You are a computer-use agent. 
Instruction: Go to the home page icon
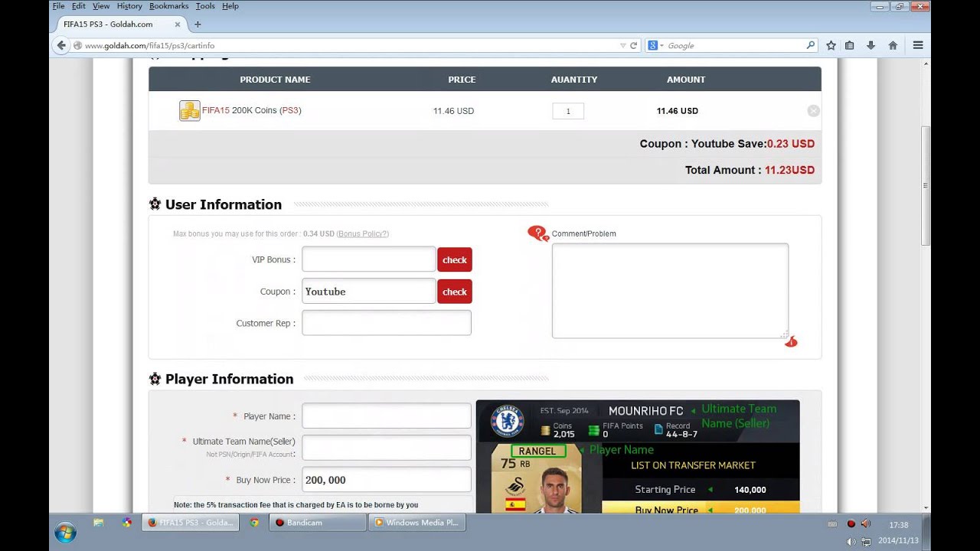tap(893, 45)
